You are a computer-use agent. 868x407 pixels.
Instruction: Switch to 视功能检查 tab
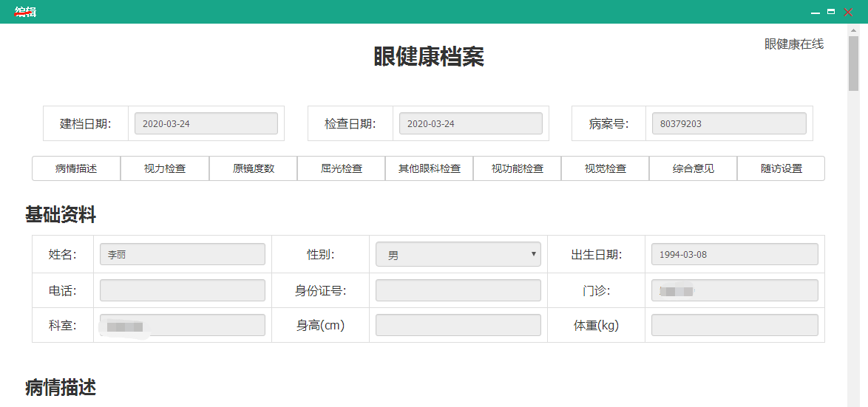(x=517, y=168)
